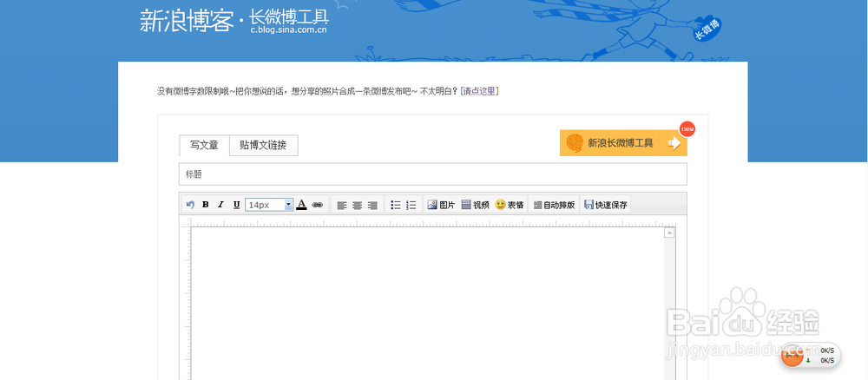This screenshot has width=868, height=380.
Task: Click the arrow on the orange banner
Action: 674,143
